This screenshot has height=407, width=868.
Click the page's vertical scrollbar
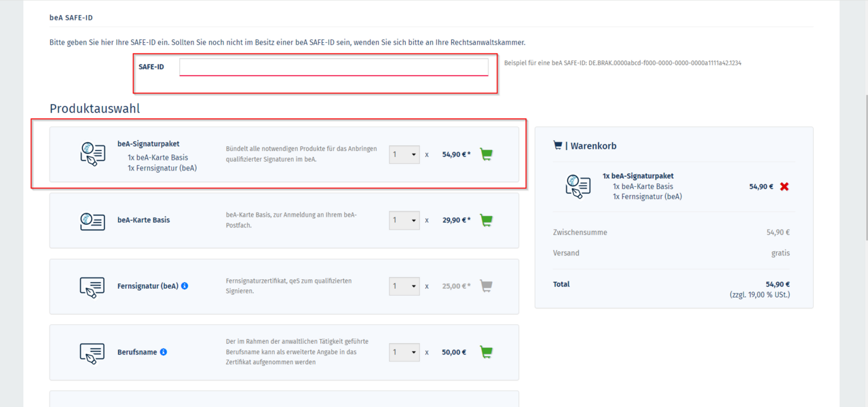[864, 170]
